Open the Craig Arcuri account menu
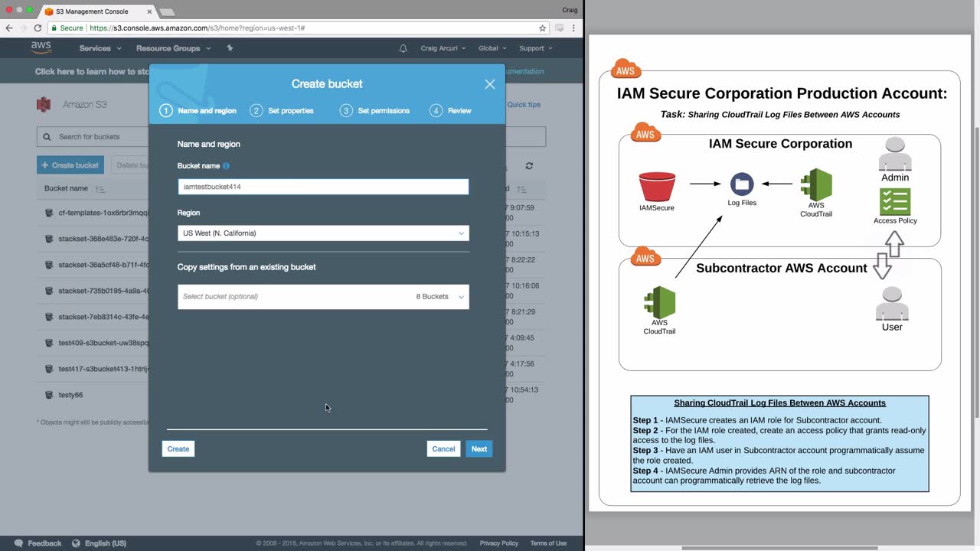 (x=443, y=48)
